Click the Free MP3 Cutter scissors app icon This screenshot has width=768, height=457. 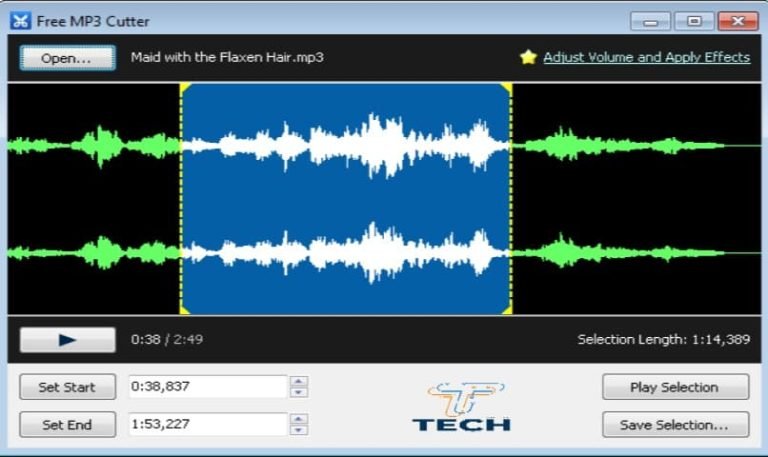pyautogui.click(x=20, y=21)
